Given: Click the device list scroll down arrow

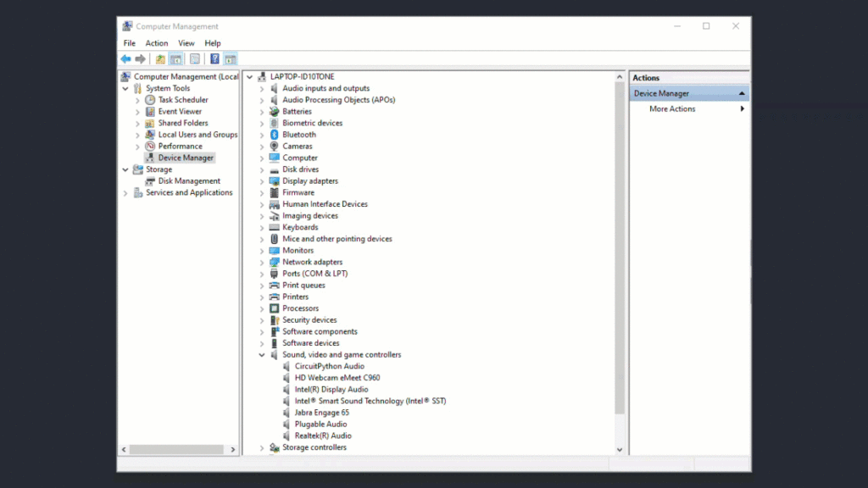Looking at the screenshot, I should [x=620, y=450].
